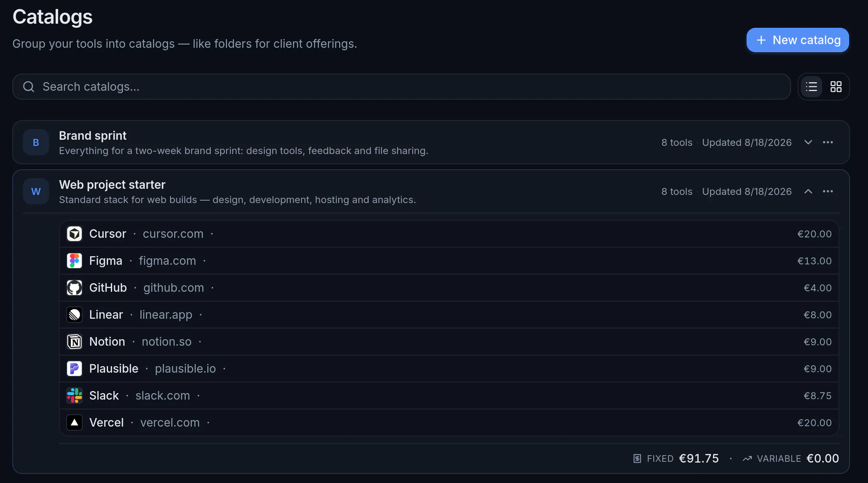This screenshot has height=483, width=868.
Task: Click the Slack logo icon
Action: click(74, 396)
